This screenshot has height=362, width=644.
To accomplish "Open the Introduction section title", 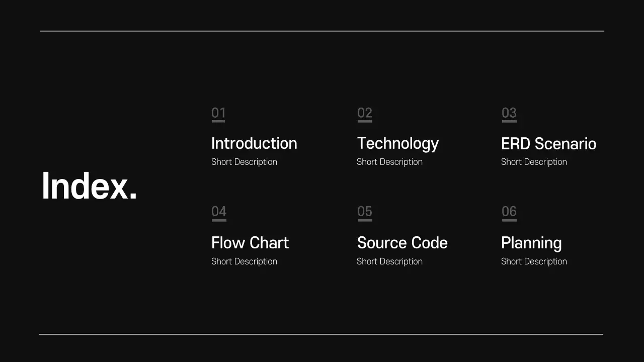I will click(254, 143).
